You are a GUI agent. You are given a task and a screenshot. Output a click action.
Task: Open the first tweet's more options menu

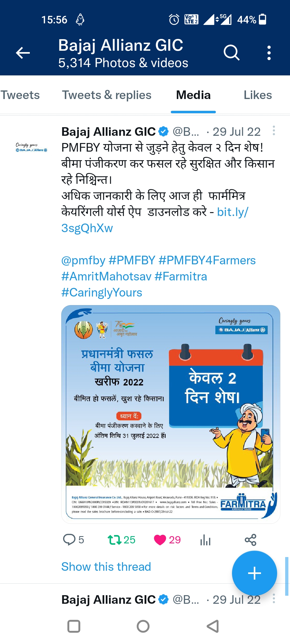tap(274, 131)
